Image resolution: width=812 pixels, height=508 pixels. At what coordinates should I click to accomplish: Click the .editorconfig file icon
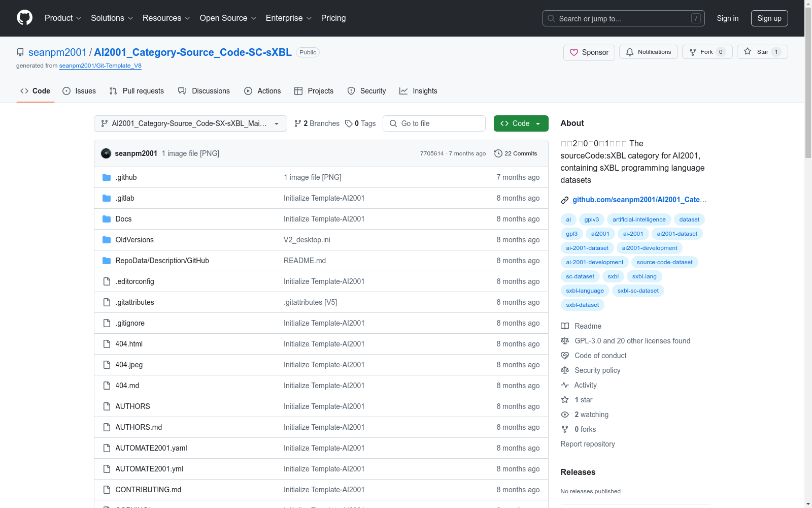tap(107, 281)
